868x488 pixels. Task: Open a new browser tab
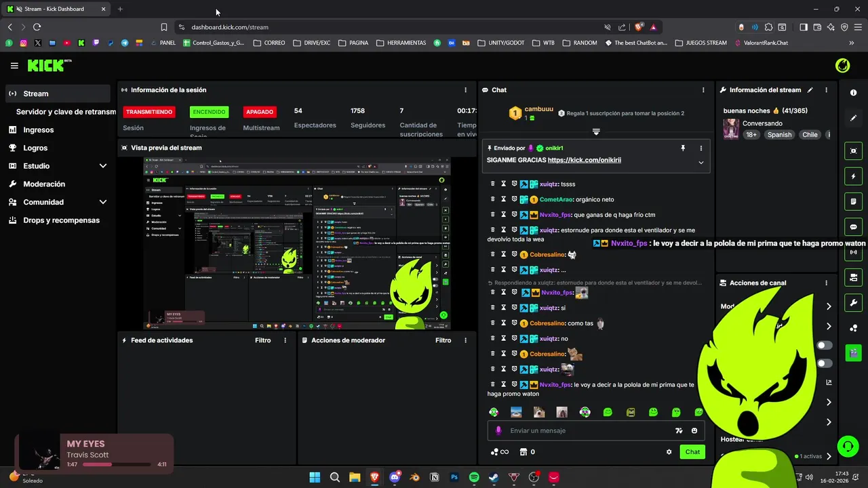(120, 9)
